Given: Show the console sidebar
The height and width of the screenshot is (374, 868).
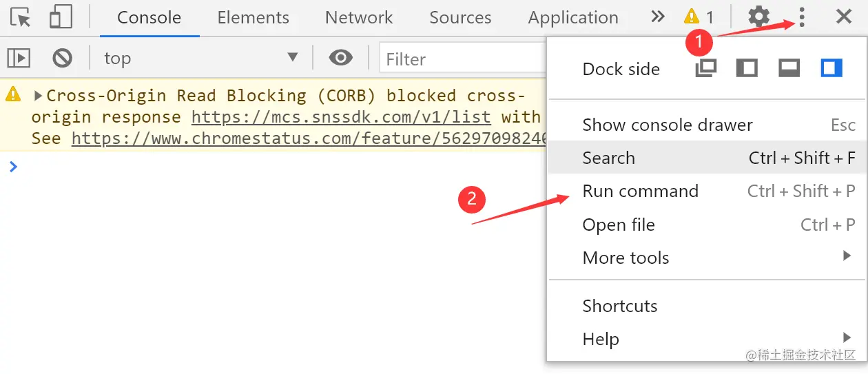Looking at the screenshot, I should (19, 59).
